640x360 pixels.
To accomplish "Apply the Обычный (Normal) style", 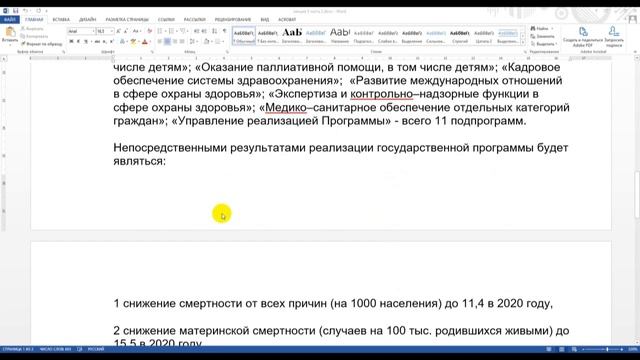I will [244, 36].
